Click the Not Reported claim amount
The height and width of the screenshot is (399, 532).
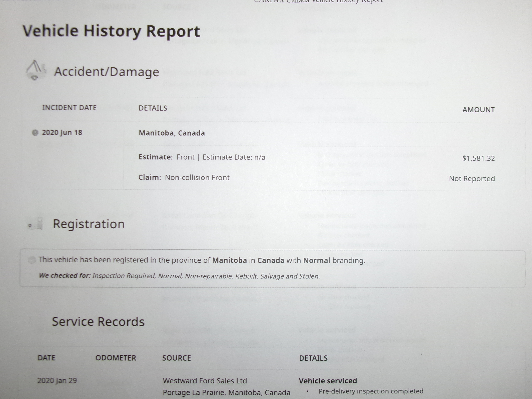[x=472, y=179]
